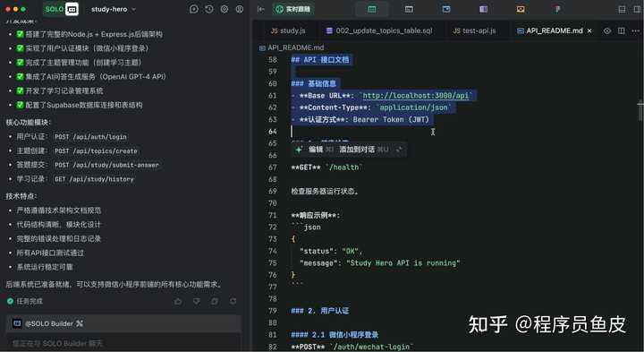
Task: Like the response with thumbs up
Action: coord(178,302)
